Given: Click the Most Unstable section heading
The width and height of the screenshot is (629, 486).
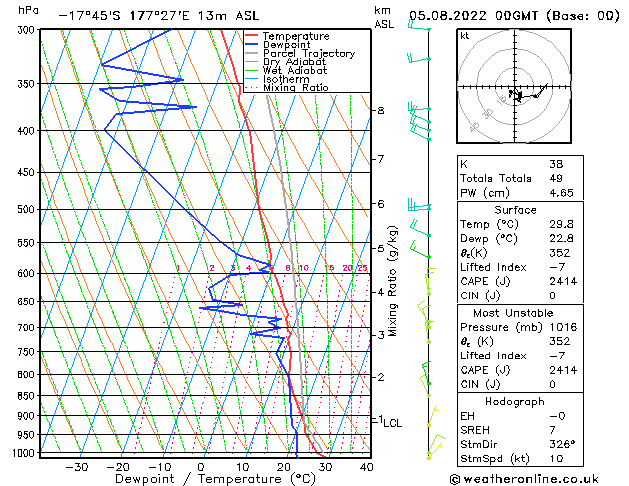Looking at the screenshot, I should click(513, 313).
